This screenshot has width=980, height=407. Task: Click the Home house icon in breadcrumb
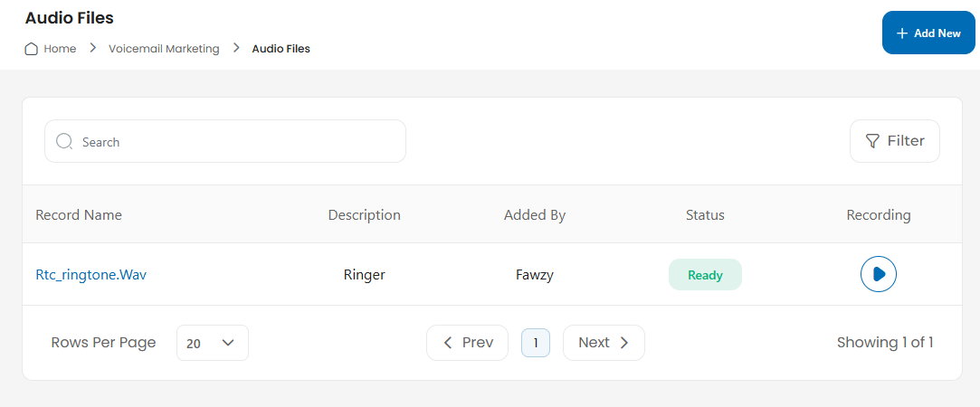(x=31, y=49)
